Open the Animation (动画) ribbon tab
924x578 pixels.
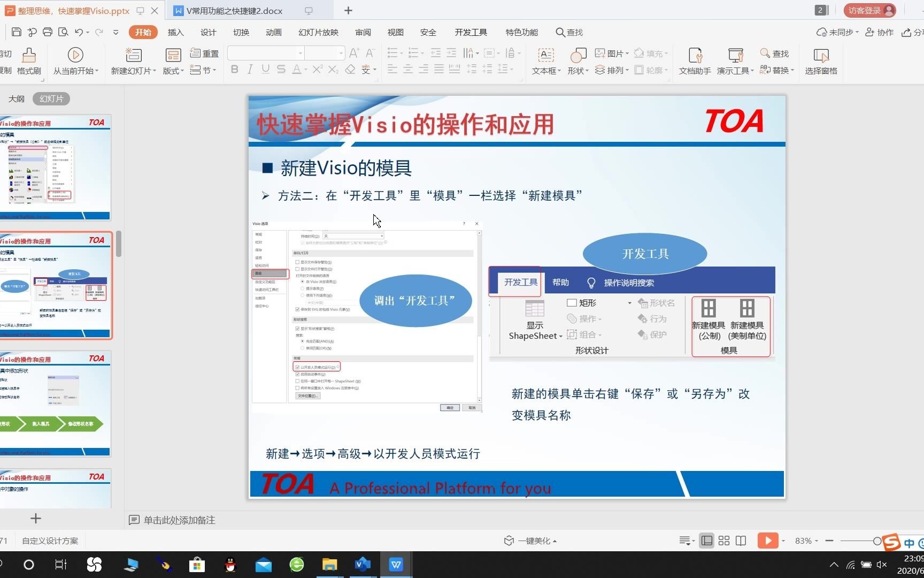tap(273, 32)
